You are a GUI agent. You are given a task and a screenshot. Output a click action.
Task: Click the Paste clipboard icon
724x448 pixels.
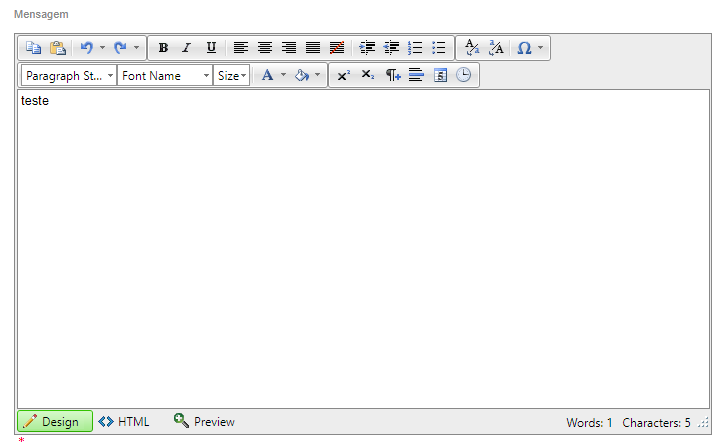coord(57,48)
